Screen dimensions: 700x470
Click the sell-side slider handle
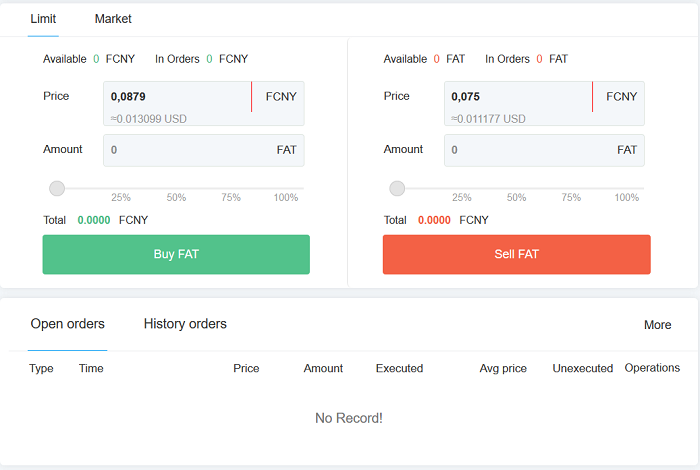[x=397, y=188]
